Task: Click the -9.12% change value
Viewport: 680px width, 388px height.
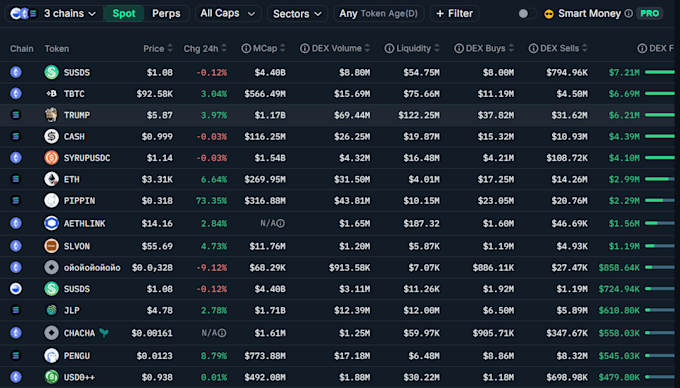Action: 211,267
